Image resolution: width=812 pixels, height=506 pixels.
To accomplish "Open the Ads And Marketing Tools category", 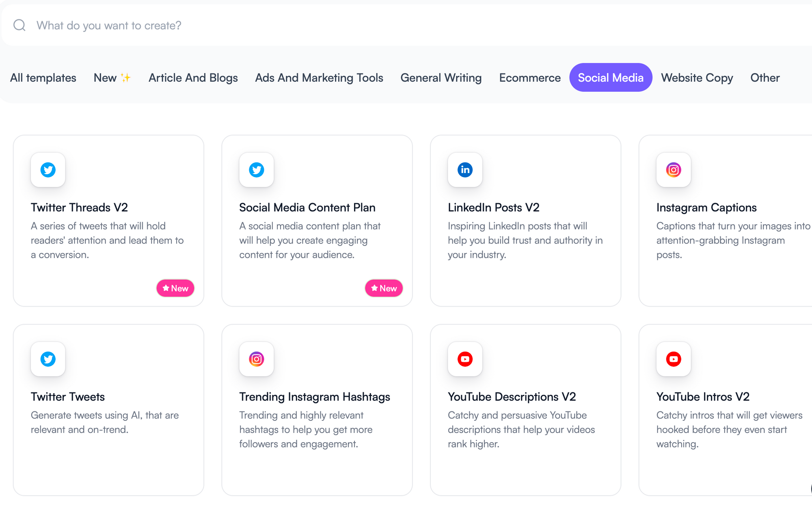I will [319, 78].
